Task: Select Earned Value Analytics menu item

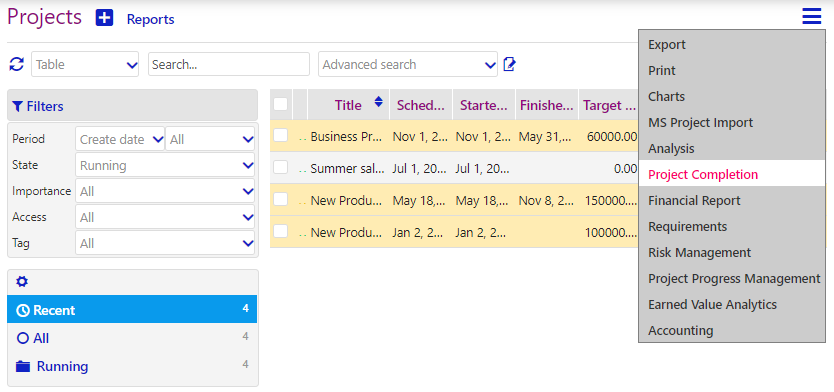Action: point(732,304)
